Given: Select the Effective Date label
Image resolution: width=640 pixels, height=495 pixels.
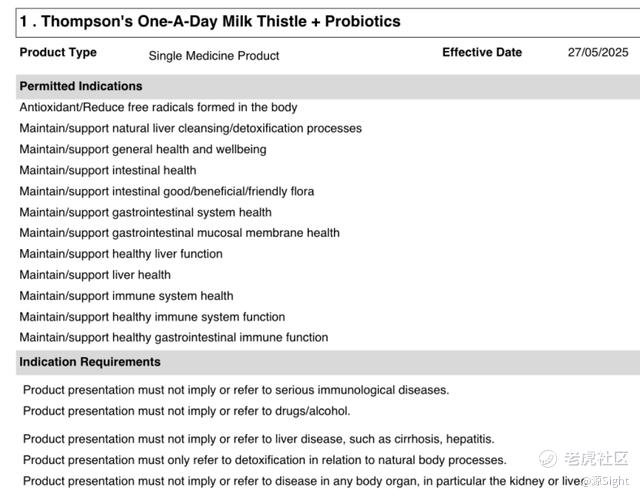Looking at the screenshot, I should (482, 52).
